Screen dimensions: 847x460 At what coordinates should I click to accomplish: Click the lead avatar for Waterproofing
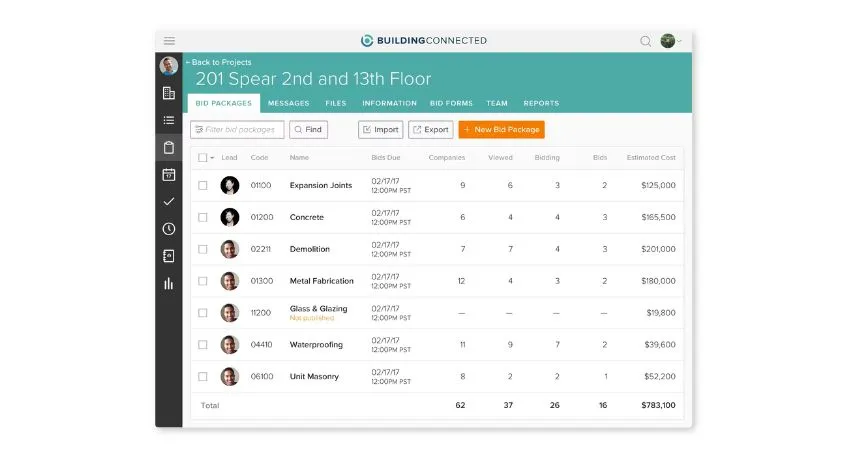coord(230,344)
